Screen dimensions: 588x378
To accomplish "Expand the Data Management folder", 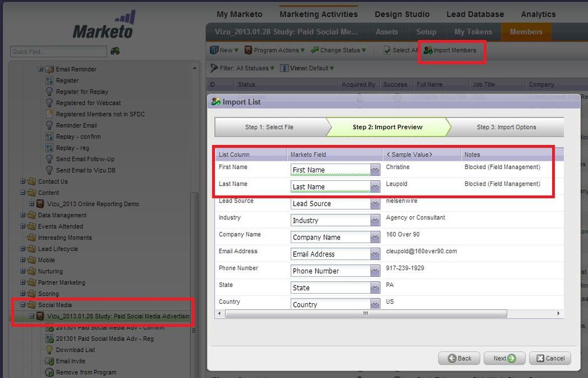I will pos(23,215).
